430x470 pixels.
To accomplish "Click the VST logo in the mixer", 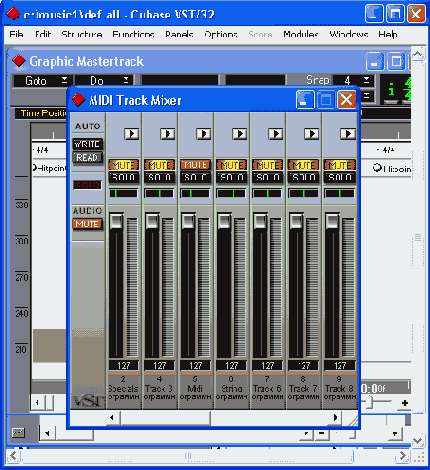I will [87, 400].
